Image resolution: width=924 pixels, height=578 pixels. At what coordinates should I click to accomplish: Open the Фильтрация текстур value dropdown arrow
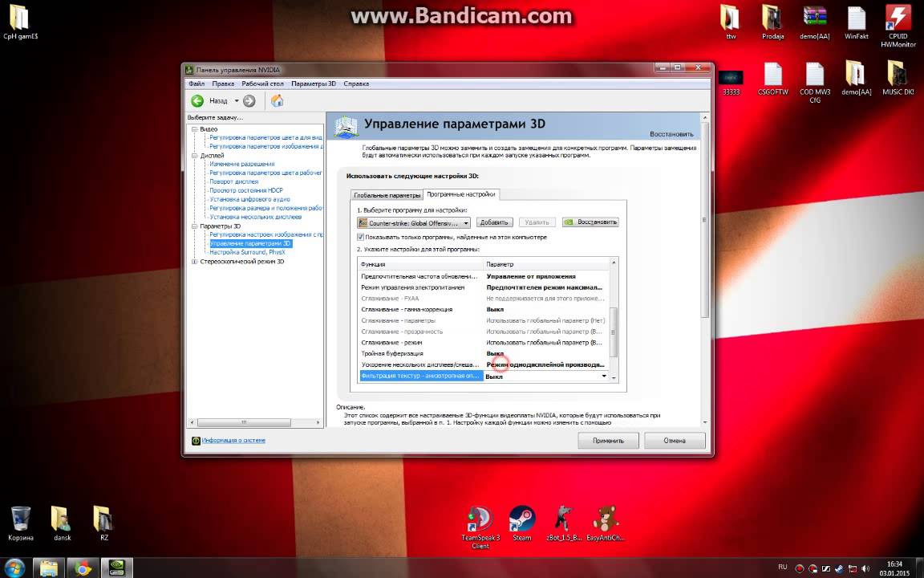point(604,377)
